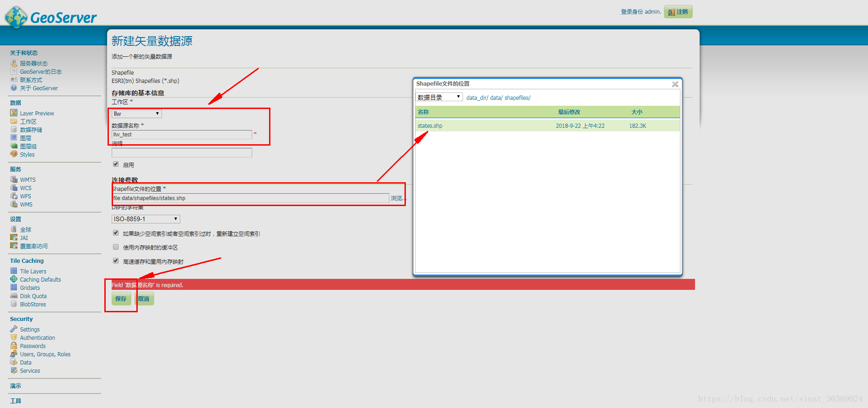Click the 取消 (Cancel) button

click(x=144, y=299)
